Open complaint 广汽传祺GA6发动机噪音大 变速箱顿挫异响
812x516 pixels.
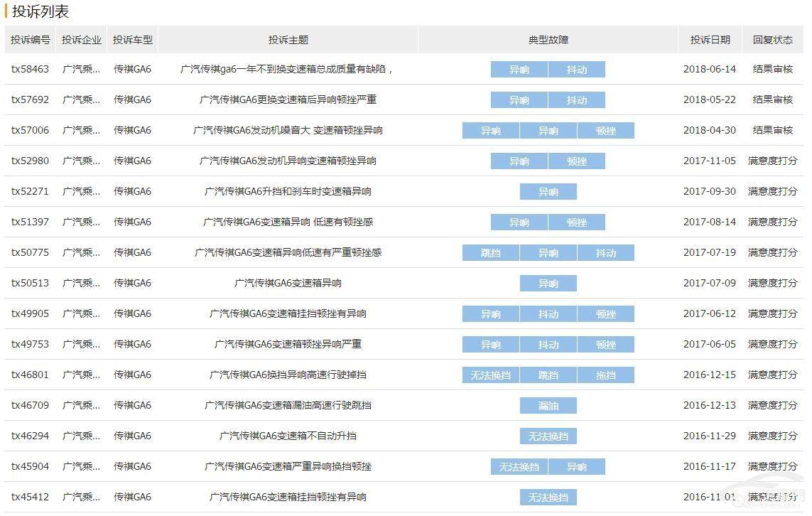[288, 130]
